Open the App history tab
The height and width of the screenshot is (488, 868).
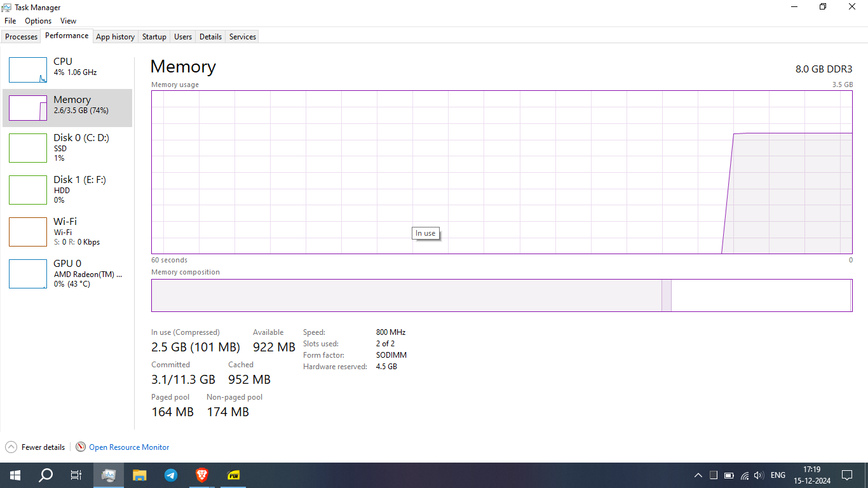click(x=115, y=36)
